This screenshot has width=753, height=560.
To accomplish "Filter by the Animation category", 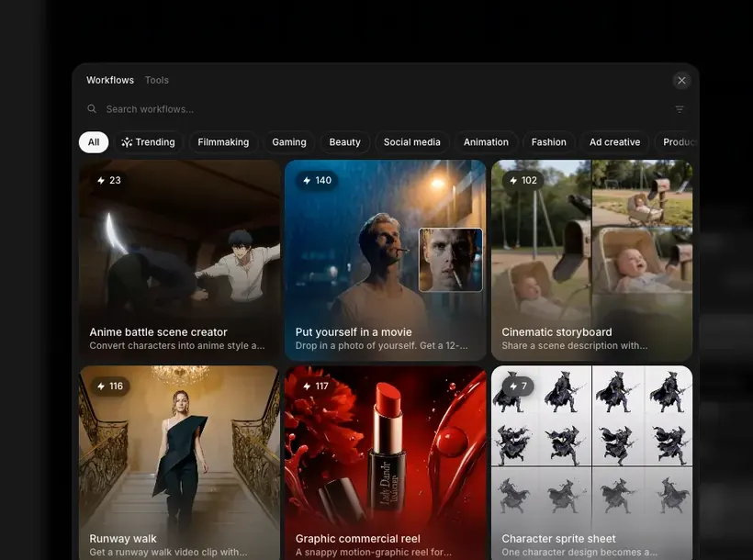I will point(486,142).
